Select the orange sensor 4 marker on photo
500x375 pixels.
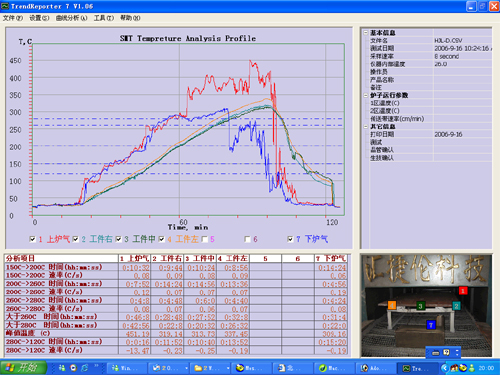pos(392,305)
